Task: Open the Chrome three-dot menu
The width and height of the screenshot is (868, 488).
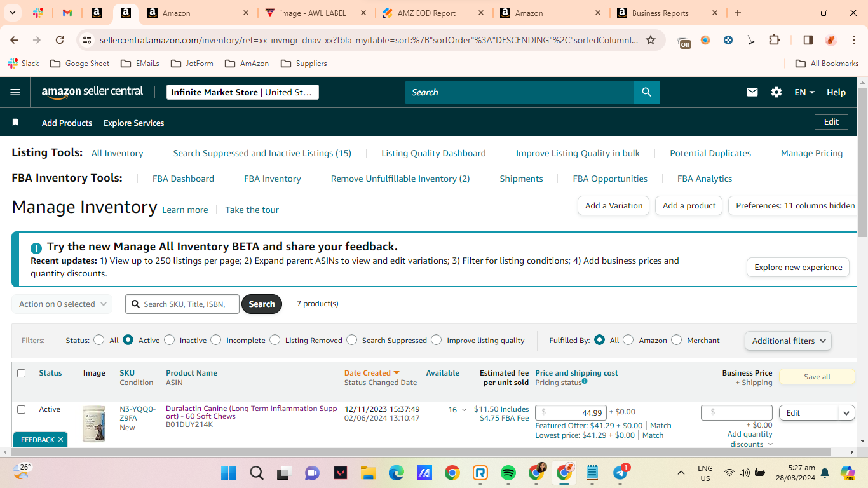Action: pyautogui.click(x=853, y=40)
